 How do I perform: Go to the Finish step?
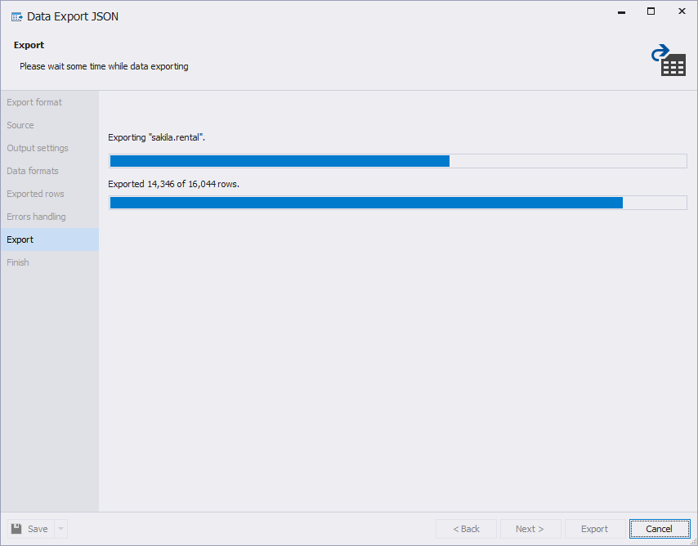coord(18,263)
